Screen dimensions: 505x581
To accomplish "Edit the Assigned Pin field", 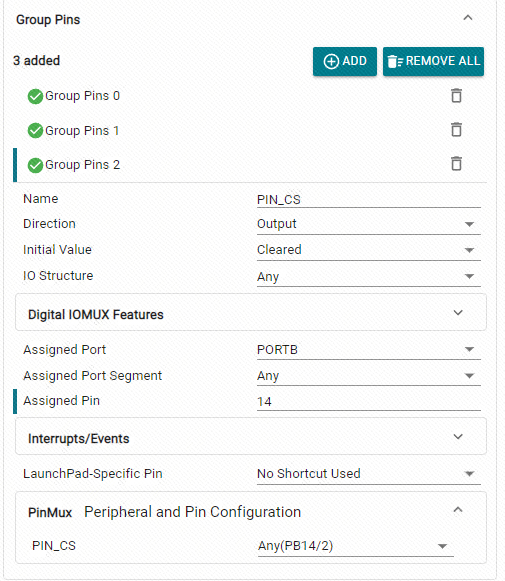I will (x=369, y=401).
